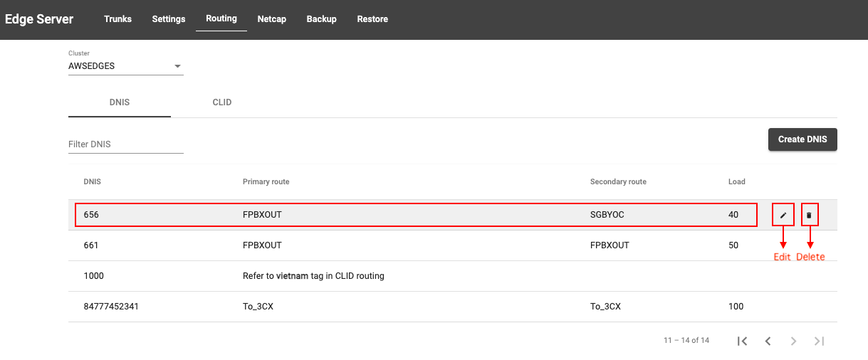Go to first page of results
Image resolution: width=868 pixels, height=360 pixels.
(743, 341)
